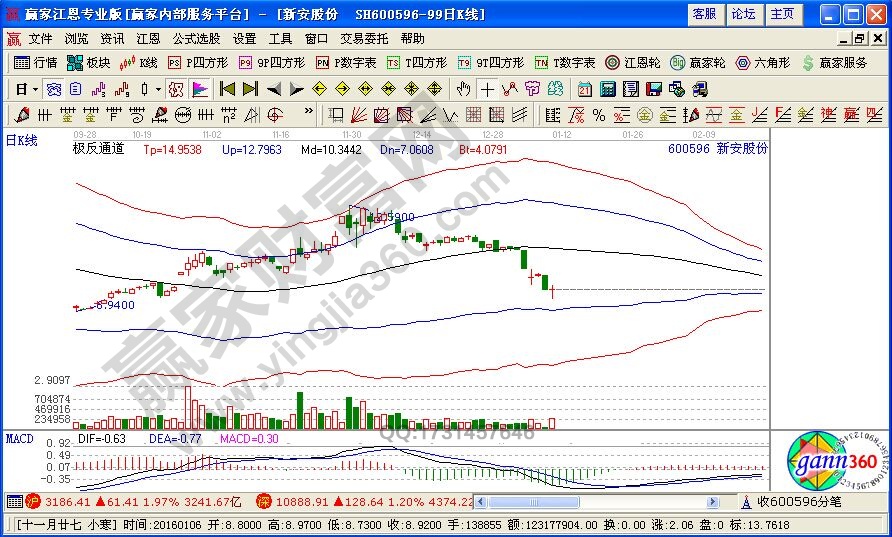
Task: Open the 公式选股 menu
Action: [x=196, y=39]
